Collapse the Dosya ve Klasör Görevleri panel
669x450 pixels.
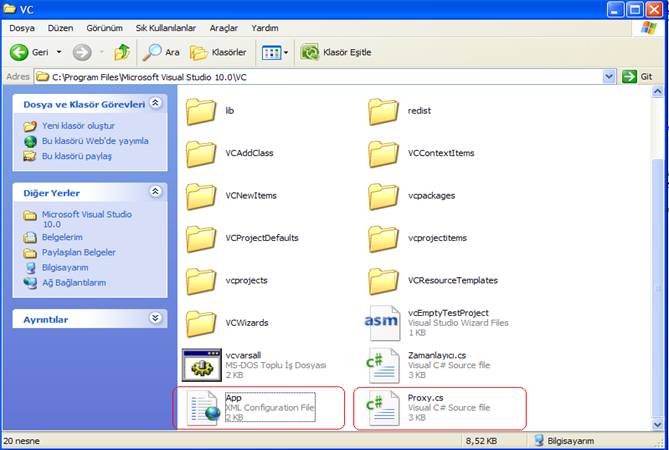[x=155, y=104]
